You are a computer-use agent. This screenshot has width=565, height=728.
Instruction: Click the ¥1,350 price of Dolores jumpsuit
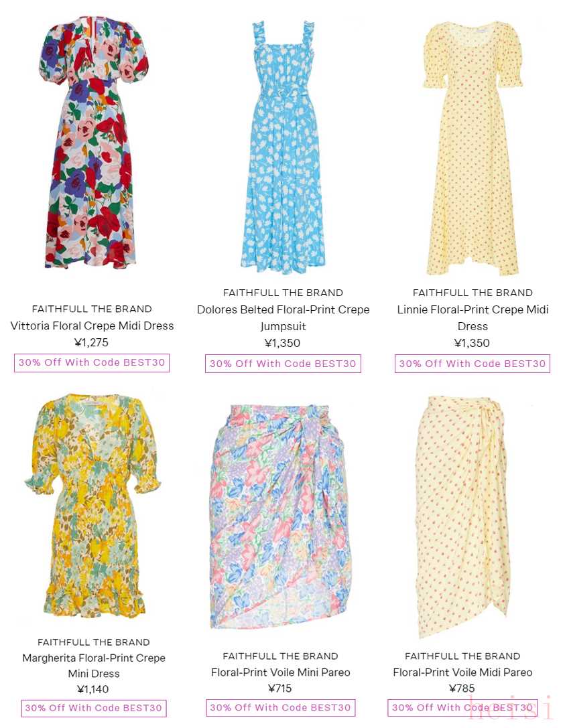tap(283, 343)
